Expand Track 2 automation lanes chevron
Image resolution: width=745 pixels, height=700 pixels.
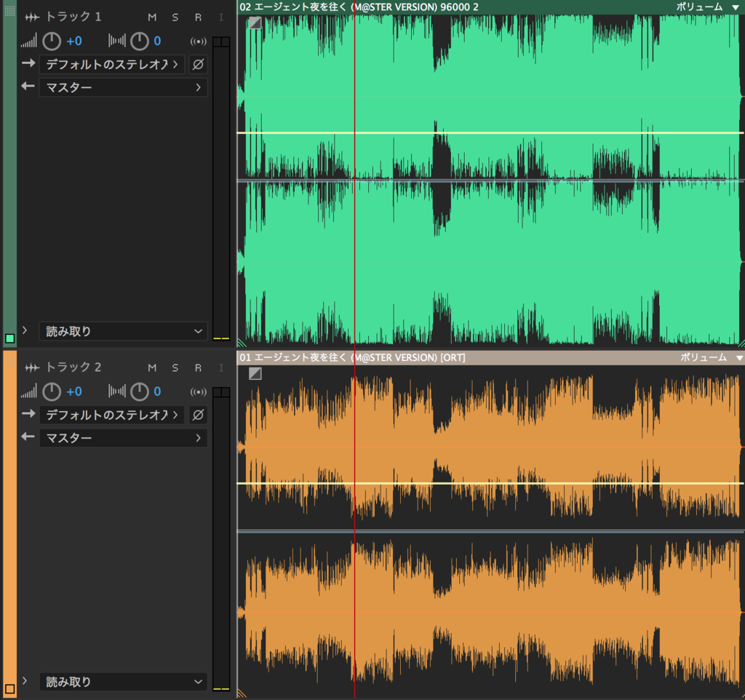(25, 680)
